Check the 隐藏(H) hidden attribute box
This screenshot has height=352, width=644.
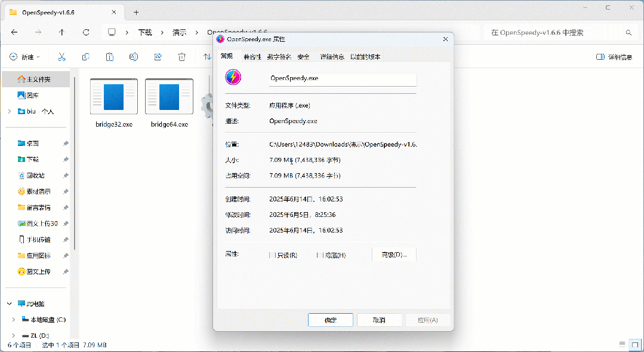[320, 255]
